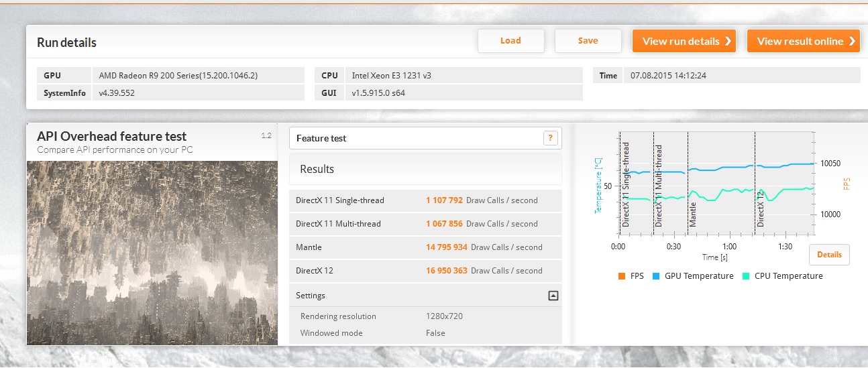
Task: Toggle the FPS legend swatch
Action: pyautogui.click(x=620, y=276)
